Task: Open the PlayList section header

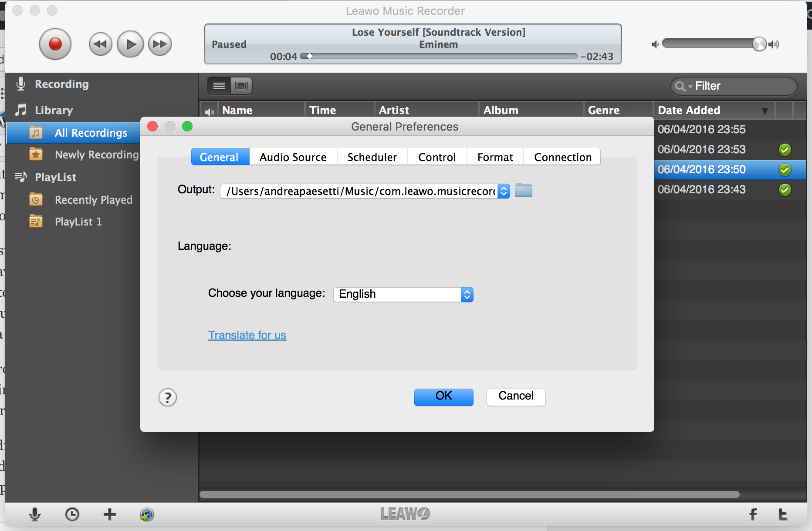Action: click(55, 177)
